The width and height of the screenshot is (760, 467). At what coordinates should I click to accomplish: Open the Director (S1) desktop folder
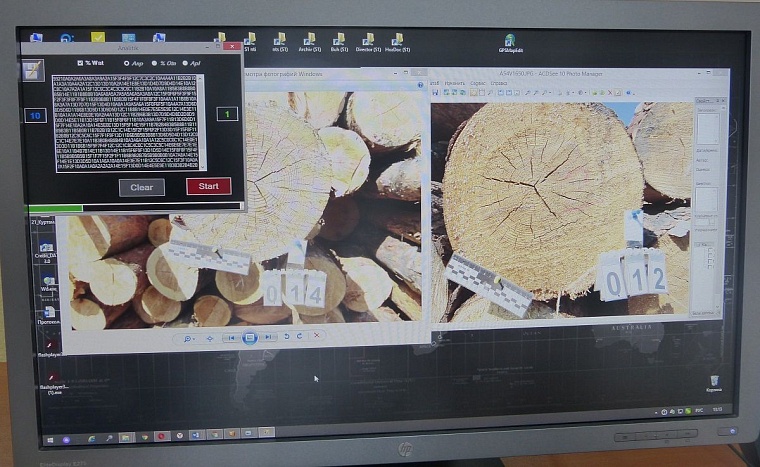[x=367, y=41]
